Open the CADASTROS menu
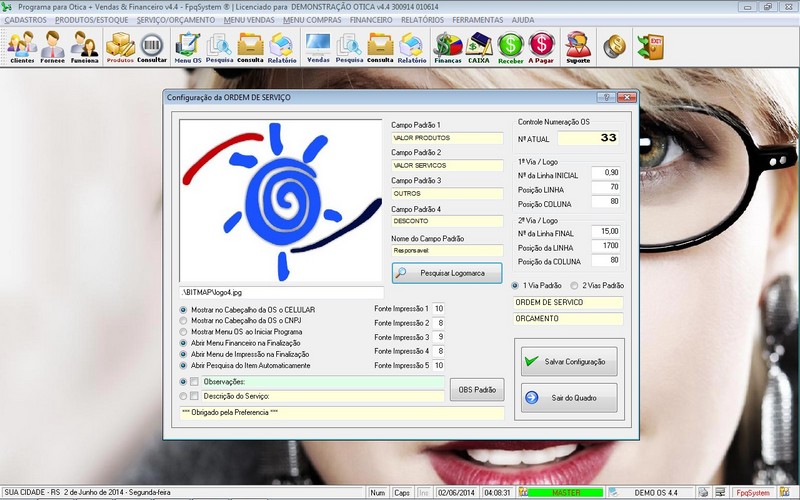Image resolution: width=800 pixels, height=500 pixels. tap(25, 19)
